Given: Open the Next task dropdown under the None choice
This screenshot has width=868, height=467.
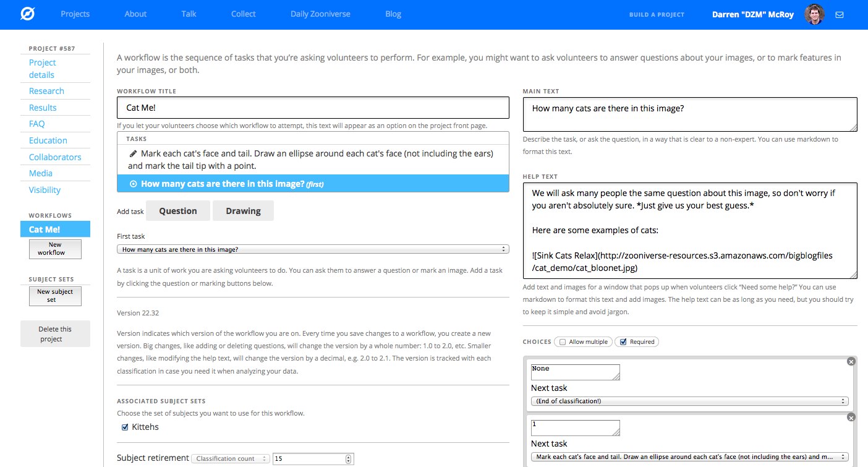Looking at the screenshot, I should [689, 401].
